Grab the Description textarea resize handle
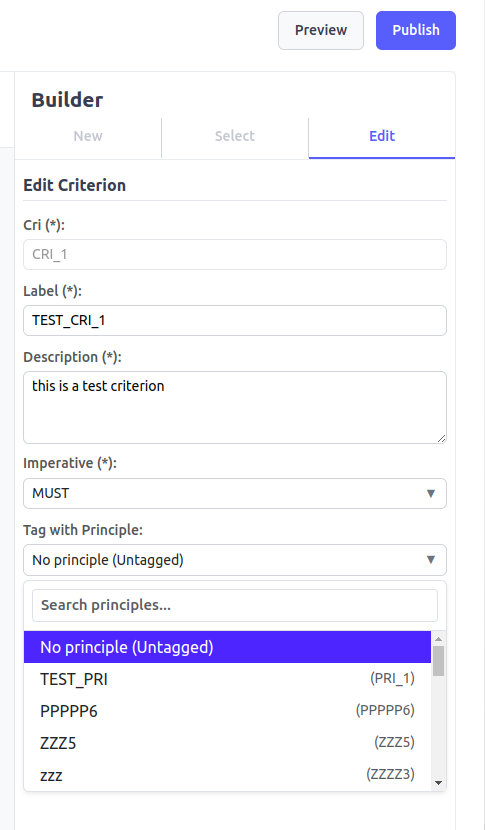The image size is (485, 830). point(442,438)
